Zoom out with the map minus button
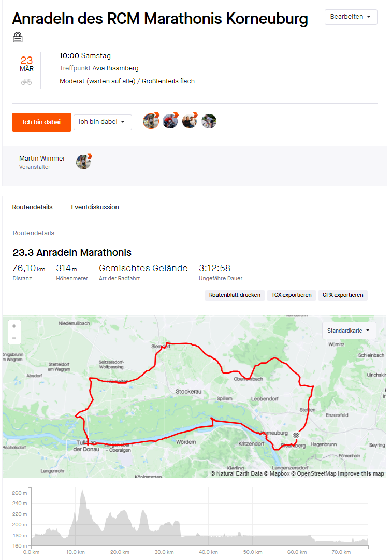 tap(14, 338)
